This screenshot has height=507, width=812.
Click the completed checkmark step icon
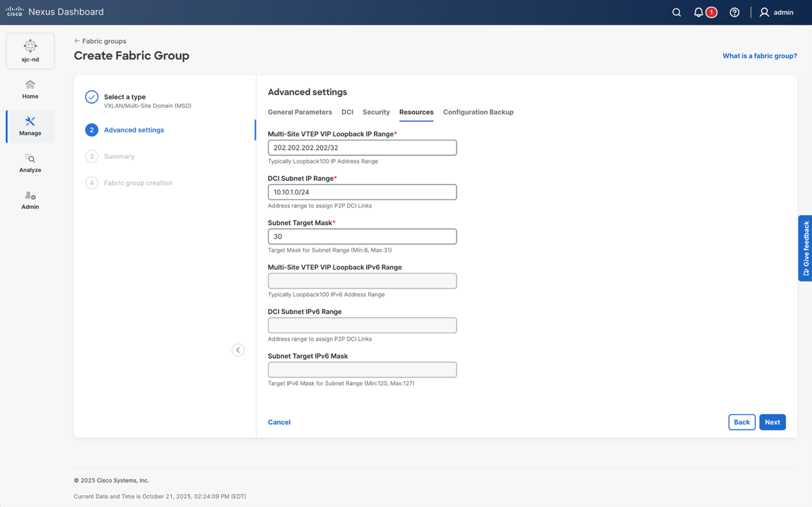click(91, 97)
